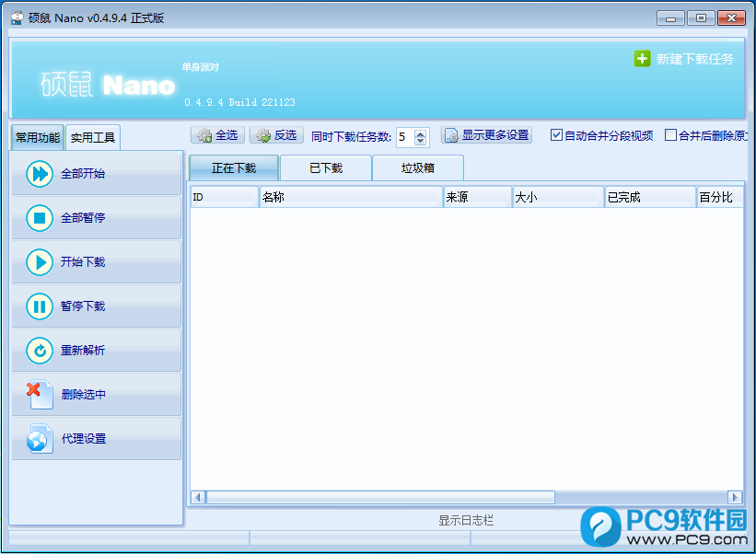Increase simultaneous download task count
The height and width of the screenshot is (554, 756).
click(x=421, y=134)
